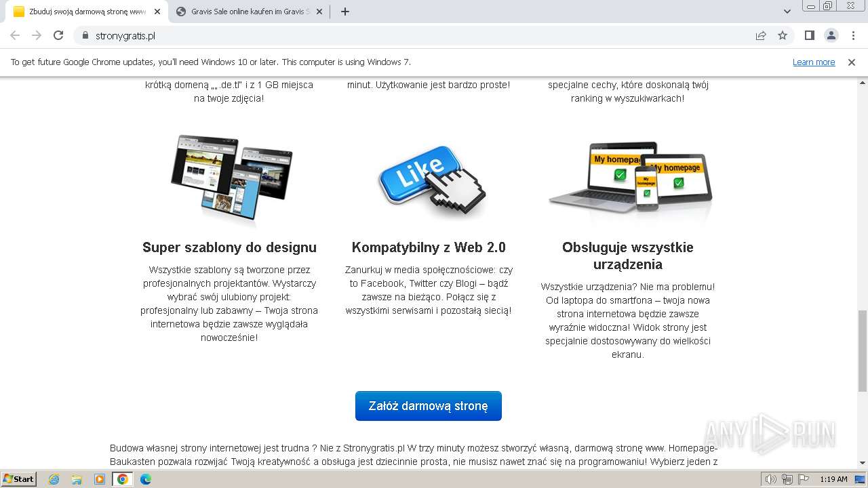
Task: Select the Kompatybilny z Web 2.0 heading
Action: [429, 247]
